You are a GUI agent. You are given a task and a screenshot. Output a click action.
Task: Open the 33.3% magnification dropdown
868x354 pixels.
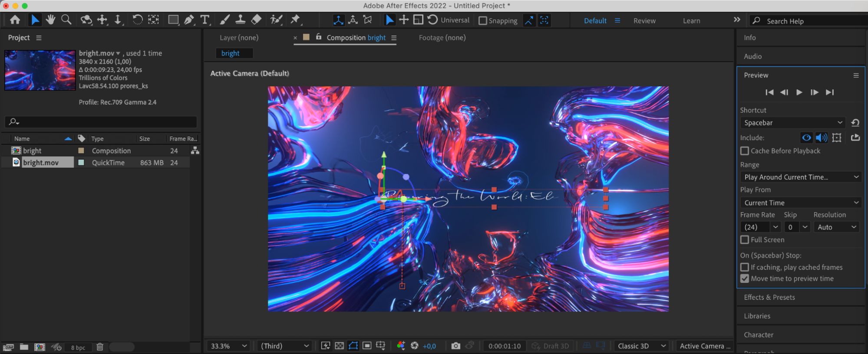coord(228,346)
